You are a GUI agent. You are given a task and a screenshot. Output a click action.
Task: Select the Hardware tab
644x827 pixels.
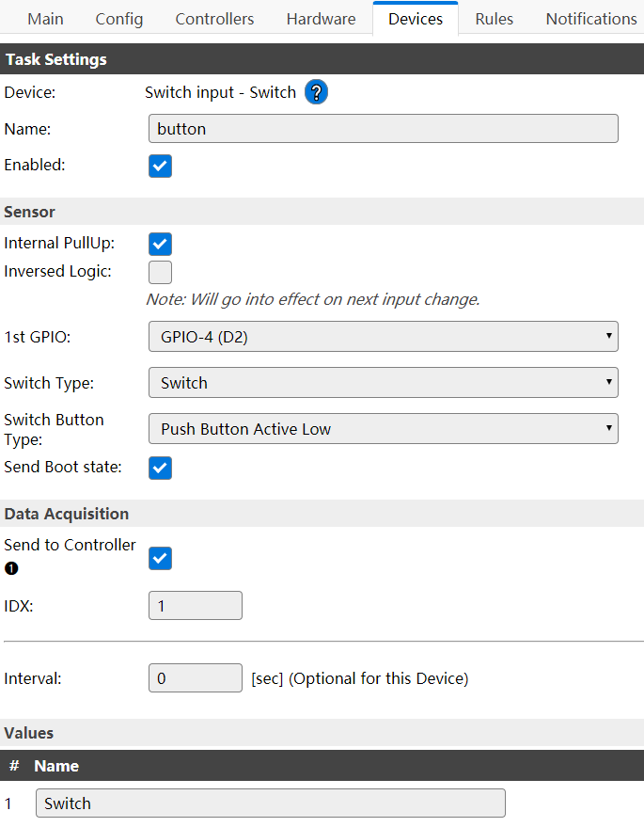(x=321, y=19)
